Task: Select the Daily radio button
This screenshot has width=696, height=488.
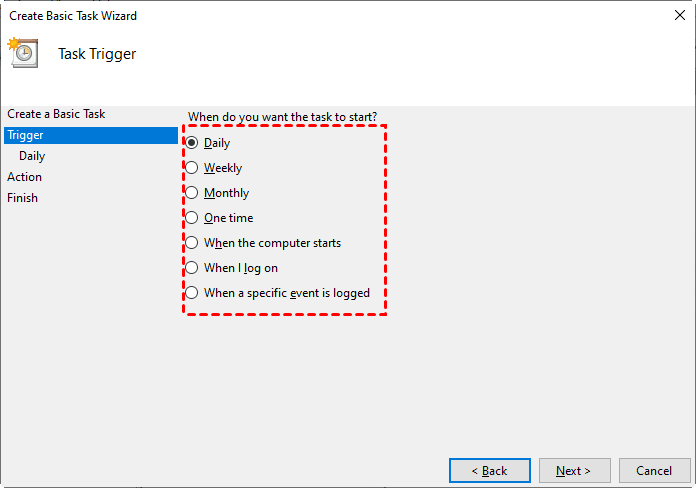Action: pyautogui.click(x=193, y=143)
